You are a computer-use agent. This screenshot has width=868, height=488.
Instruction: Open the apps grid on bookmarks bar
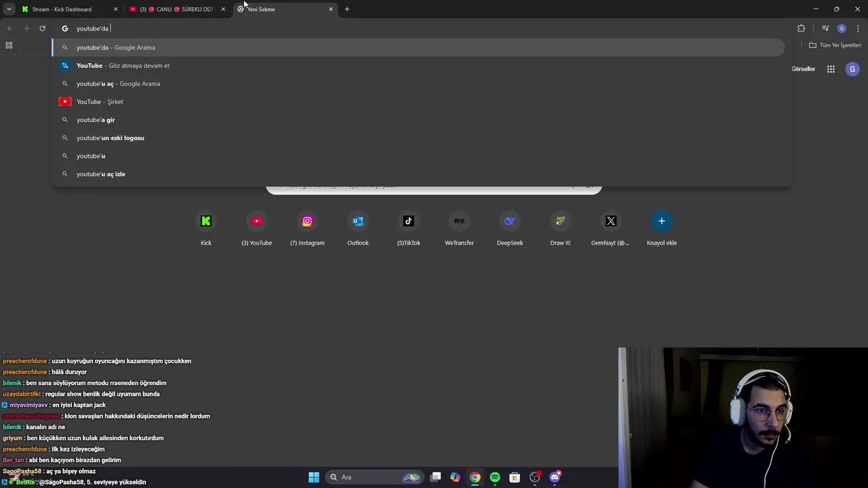pos(9,45)
